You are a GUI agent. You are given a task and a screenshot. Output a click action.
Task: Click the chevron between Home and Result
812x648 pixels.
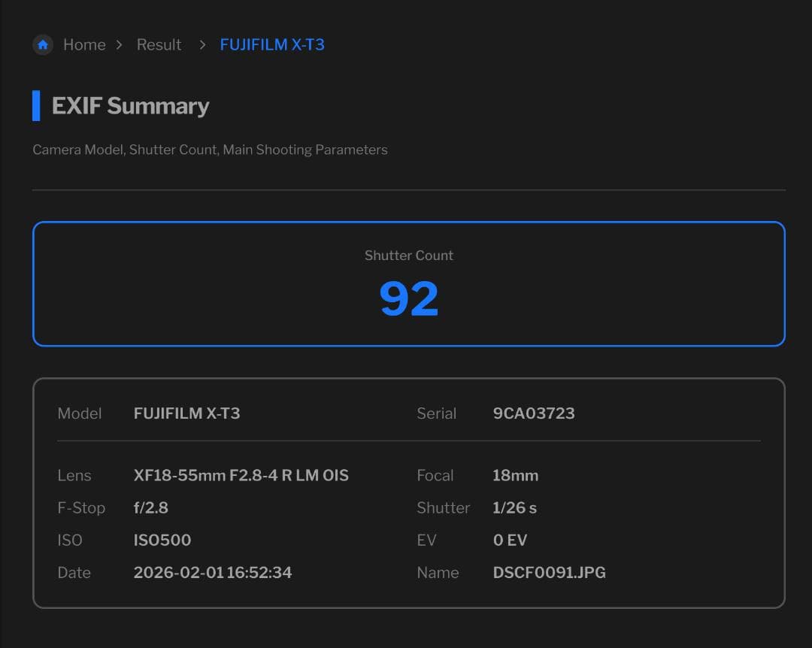click(x=120, y=45)
